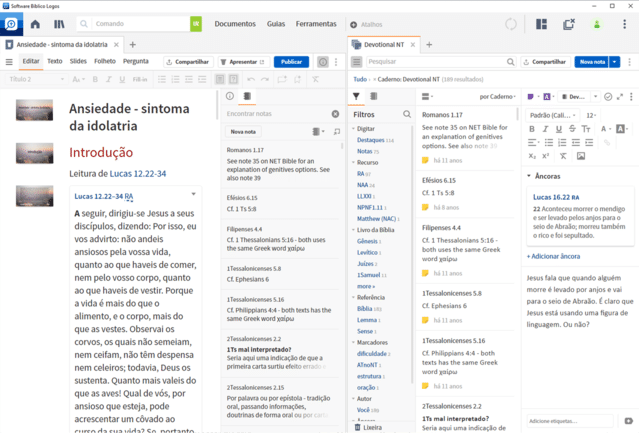The image size is (639, 433).
Task: Collapse the Livro da Bíblia filter group
Action: tap(354, 230)
